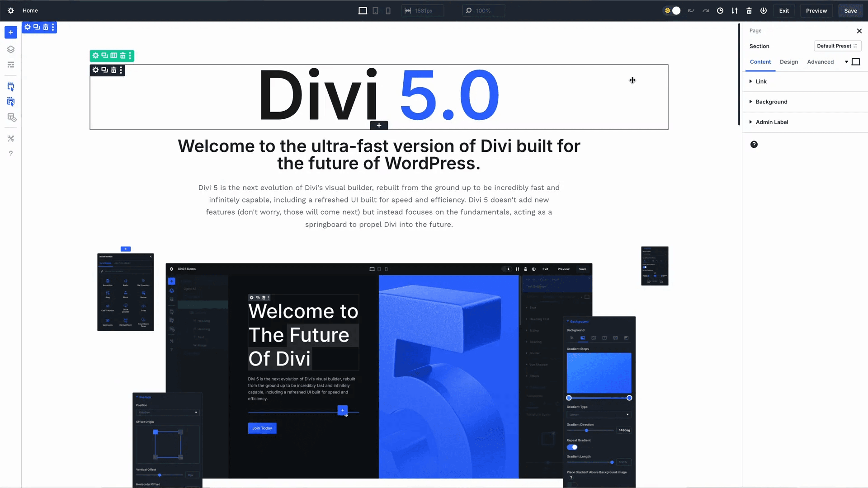Switch to desktop view toggle icon
The height and width of the screenshot is (488, 868).
click(x=363, y=10)
